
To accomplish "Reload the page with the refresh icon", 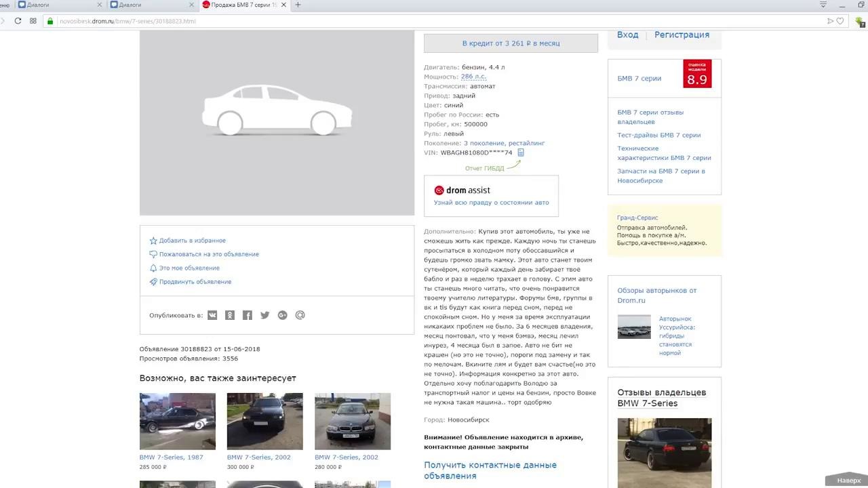I will pos(18,21).
